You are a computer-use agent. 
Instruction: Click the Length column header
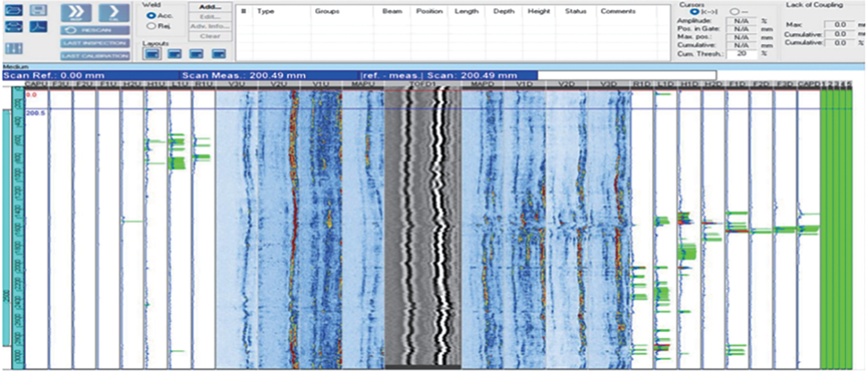(x=466, y=11)
